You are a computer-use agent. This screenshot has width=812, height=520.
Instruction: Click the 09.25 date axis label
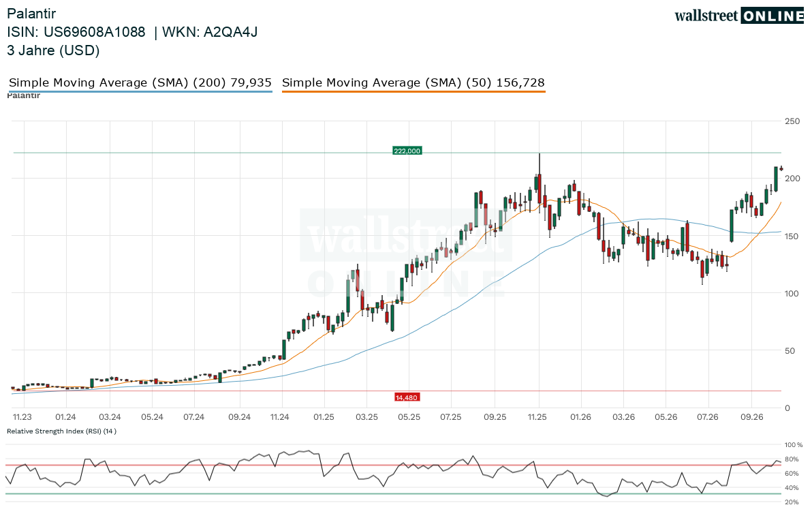[495, 417]
